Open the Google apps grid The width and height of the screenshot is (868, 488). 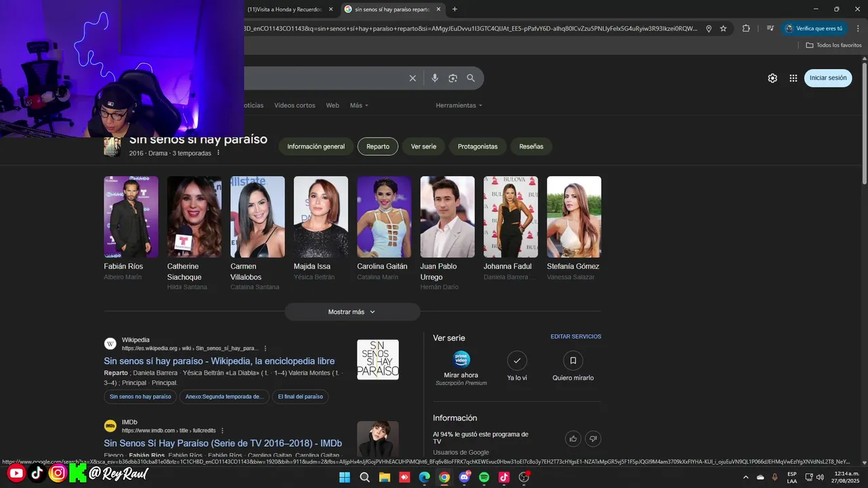pos(793,78)
